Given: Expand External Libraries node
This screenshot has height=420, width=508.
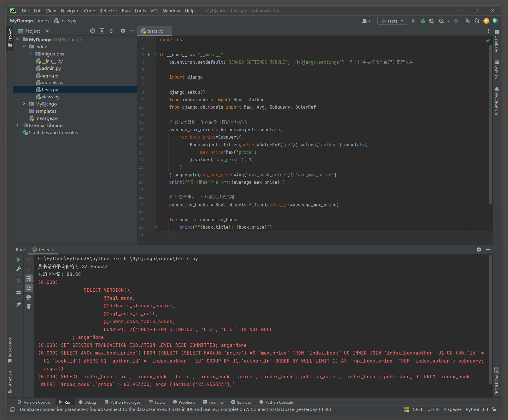Looking at the screenshot, I should point(17,125).
